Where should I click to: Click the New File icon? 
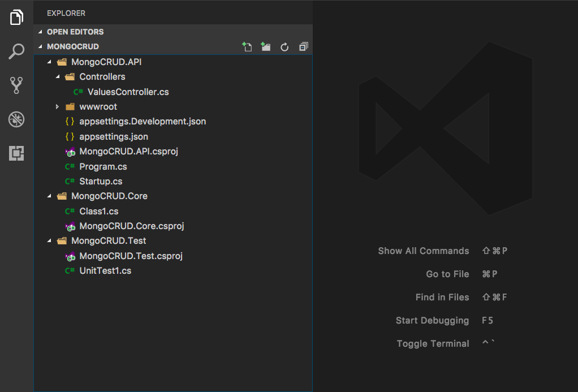click(247, 47)
